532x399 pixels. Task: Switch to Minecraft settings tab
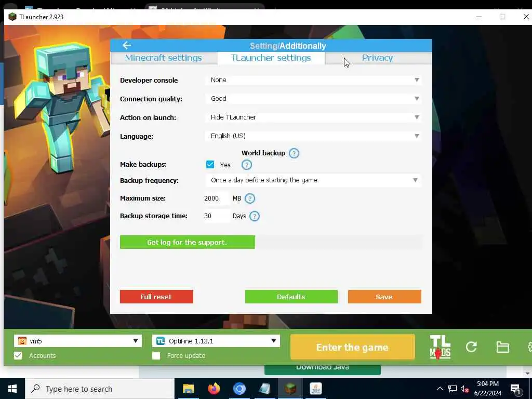coord(164,58)
